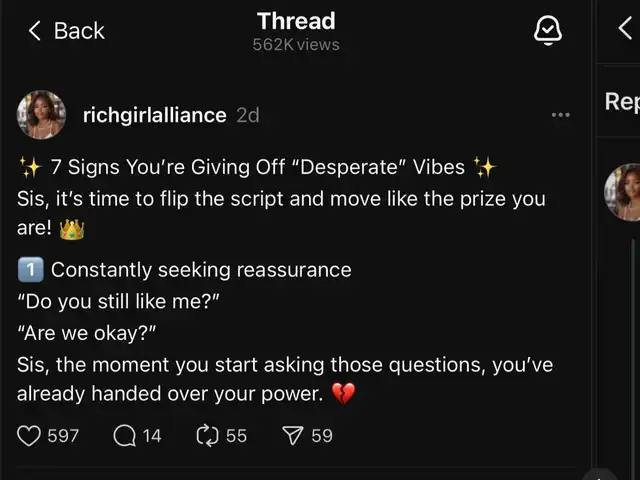Repost using the circular arrows icon
Screen dimensions: 640x480
tap(208, 435)
